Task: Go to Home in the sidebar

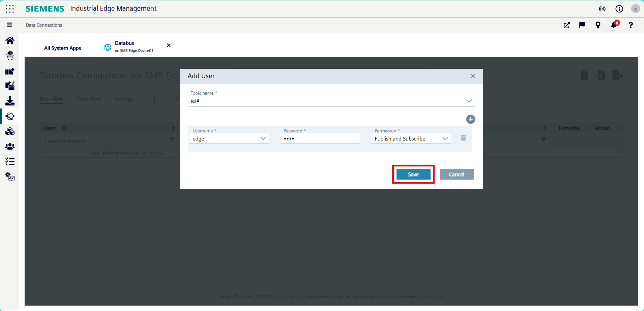Action: click(x=10, y=40)
